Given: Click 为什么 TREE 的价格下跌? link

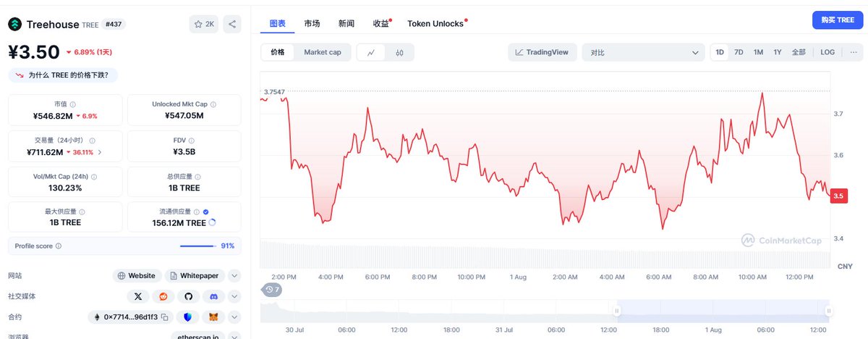Looking at the screenshot, I should 63,75.
